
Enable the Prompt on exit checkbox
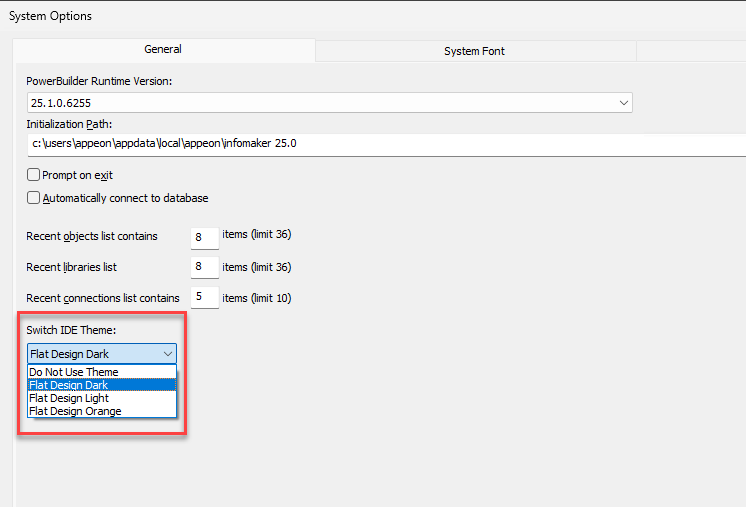34,175
